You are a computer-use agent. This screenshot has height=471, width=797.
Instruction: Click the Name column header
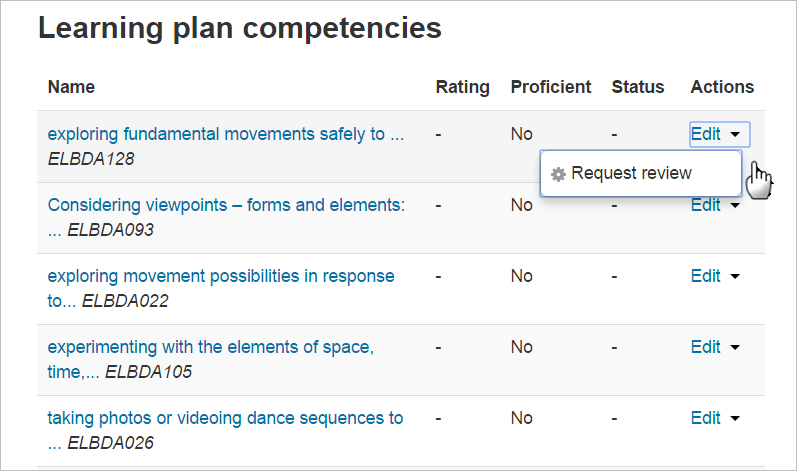tap(71, 87)
